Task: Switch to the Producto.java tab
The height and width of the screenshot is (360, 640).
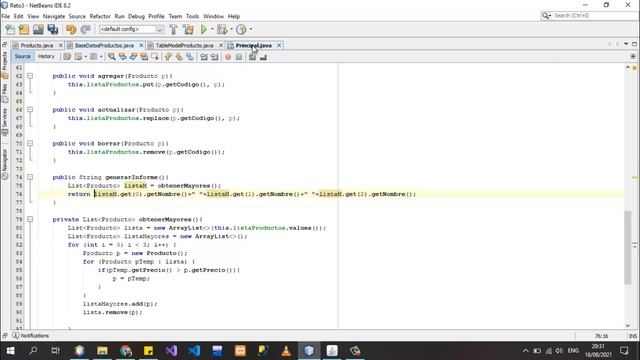Action: pos(37,45)
